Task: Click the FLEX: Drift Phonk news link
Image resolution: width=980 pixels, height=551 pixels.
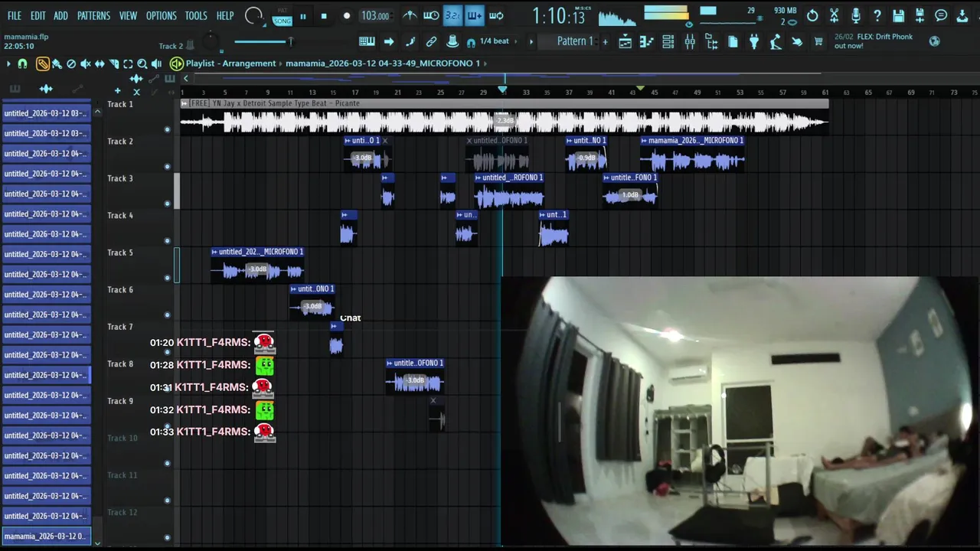Action: (x=874, y=41)
